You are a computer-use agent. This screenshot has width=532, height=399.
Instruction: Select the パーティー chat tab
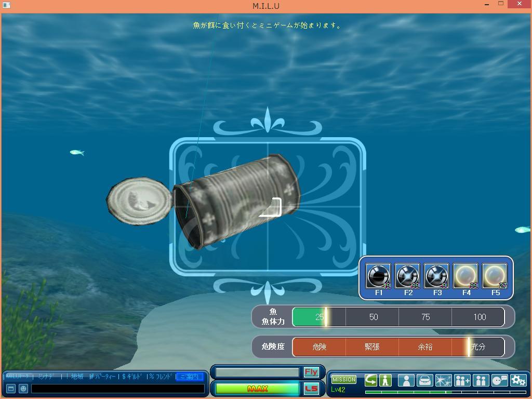pos(104,376)
